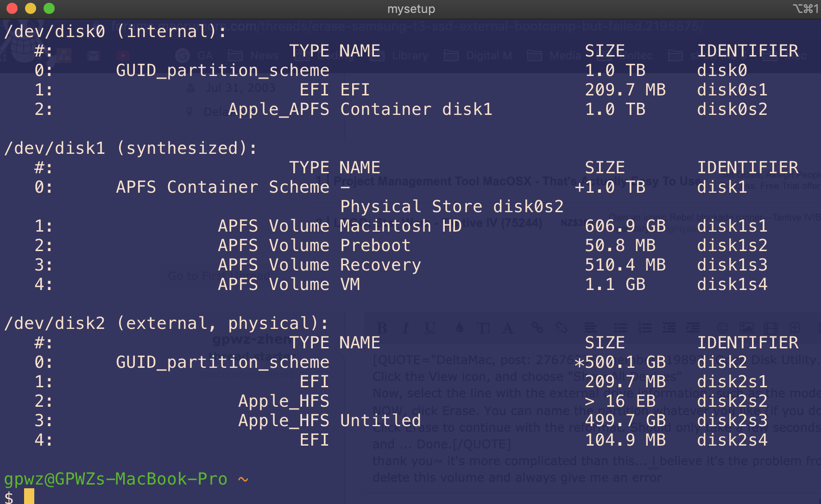
Task: Click the bulleted list icon in the background editor
Action: (x=621, y=328)
